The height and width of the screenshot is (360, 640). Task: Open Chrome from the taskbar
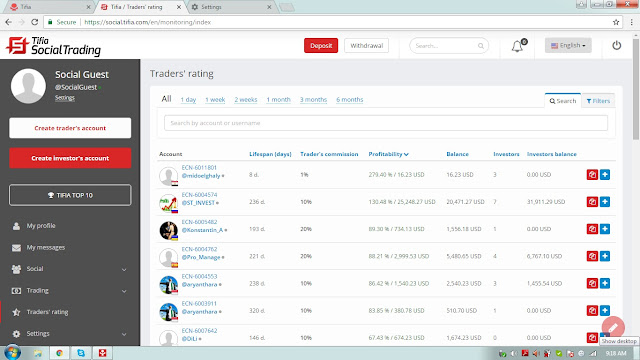tap(60, 353)
